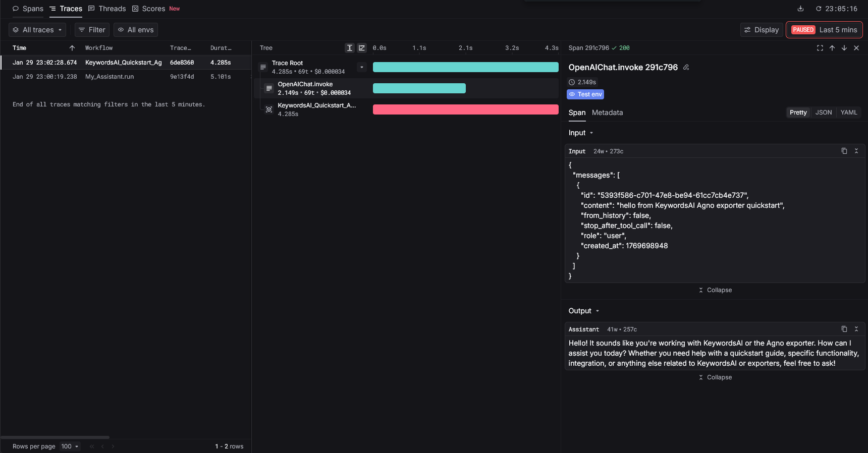The width and height of the screenshot is (868, 453).
Task: Copy the Assistant output contents
Action: [x=844, y=329]
